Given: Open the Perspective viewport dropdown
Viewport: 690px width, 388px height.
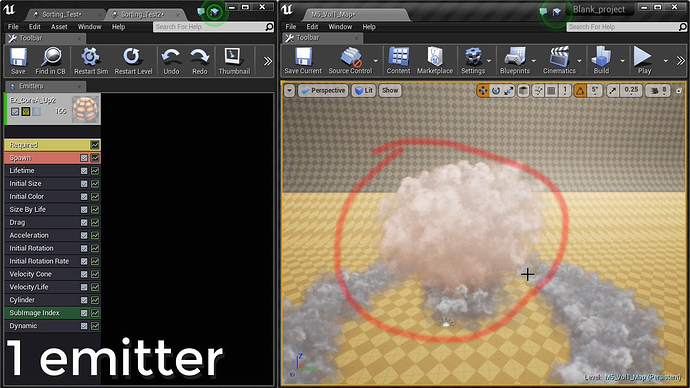Looking at the screenshot, I should click(323, 91).
